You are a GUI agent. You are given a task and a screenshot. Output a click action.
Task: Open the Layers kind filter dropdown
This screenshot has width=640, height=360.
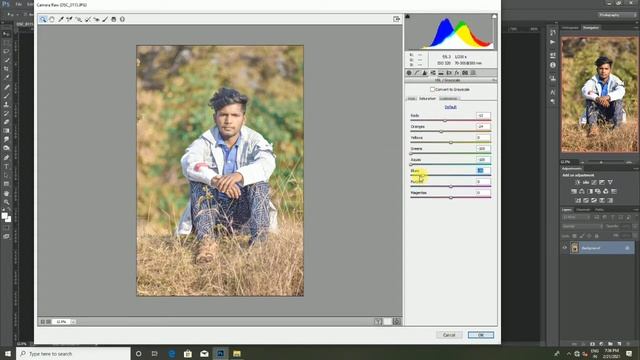tap(576, 217)
